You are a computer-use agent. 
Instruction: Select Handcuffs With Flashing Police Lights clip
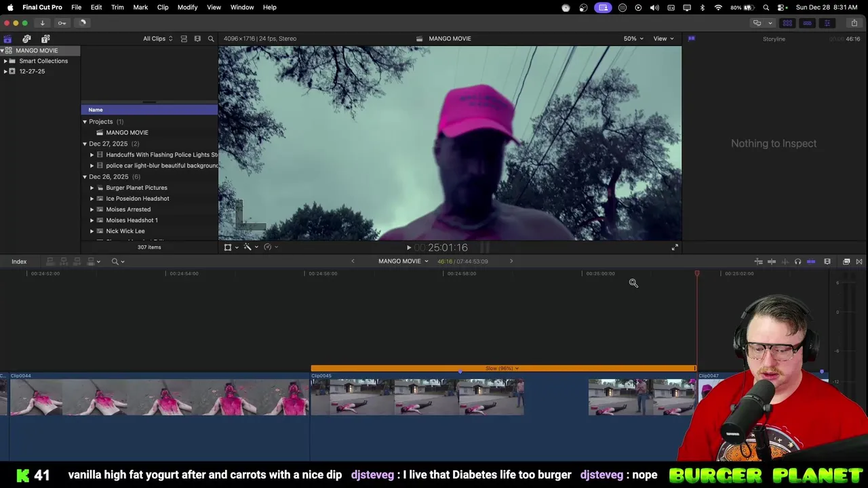pos(149,155)
